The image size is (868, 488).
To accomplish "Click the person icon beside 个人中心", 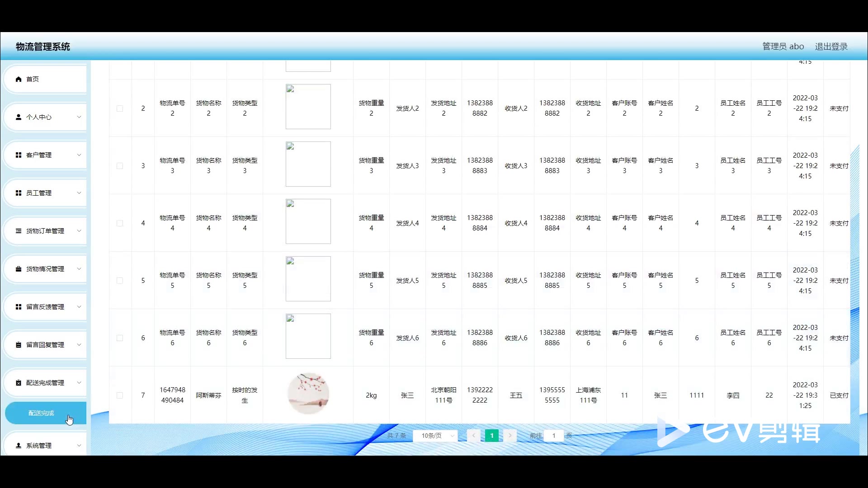I will click(19, 117).
